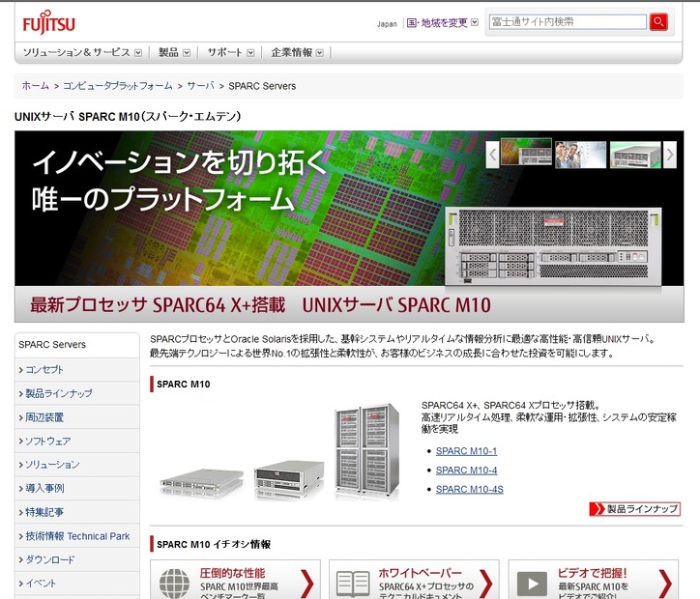This screenshot has height=599, width=700.
Task: Open ダウンロード in sidebar
Action: (76, 559)
